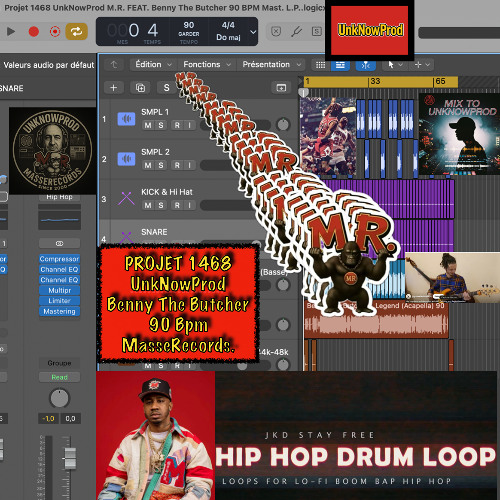Click the ruler at bar 33

[375, 81]
